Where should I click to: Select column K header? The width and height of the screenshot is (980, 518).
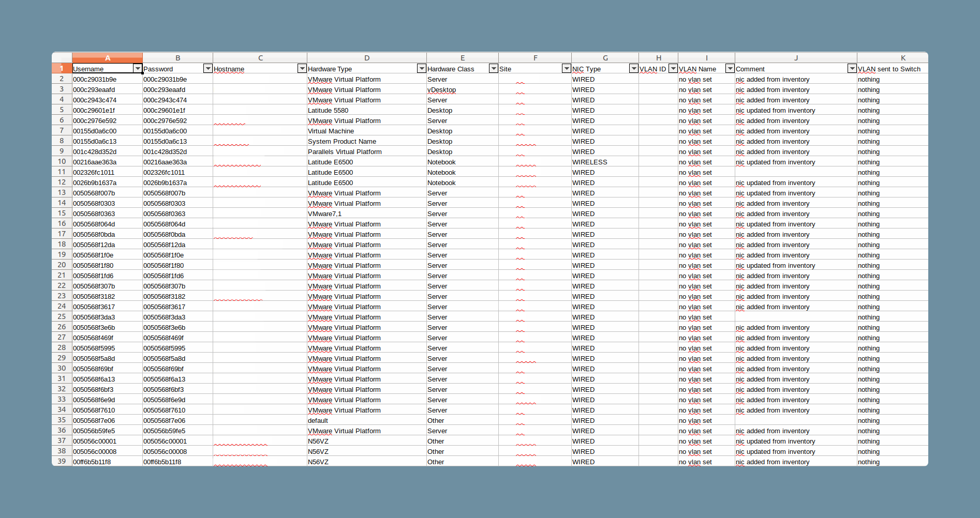893,58
